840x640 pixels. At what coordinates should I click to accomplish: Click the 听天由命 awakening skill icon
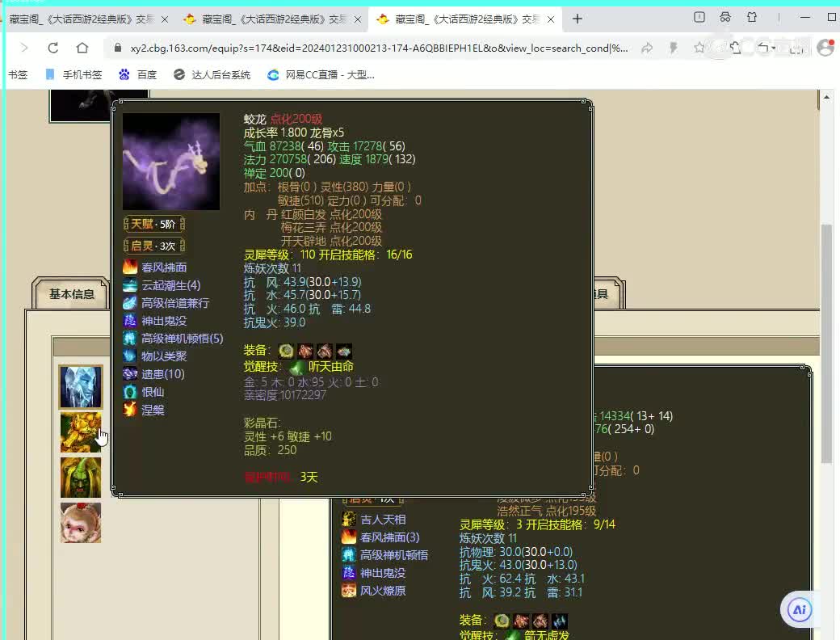pyautogui.click(x=296, y=367)
